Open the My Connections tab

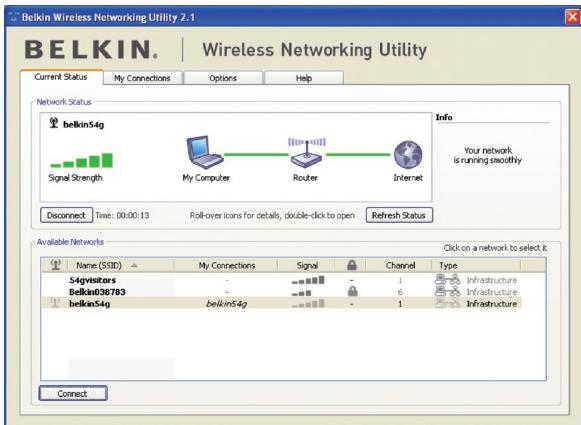142,78
